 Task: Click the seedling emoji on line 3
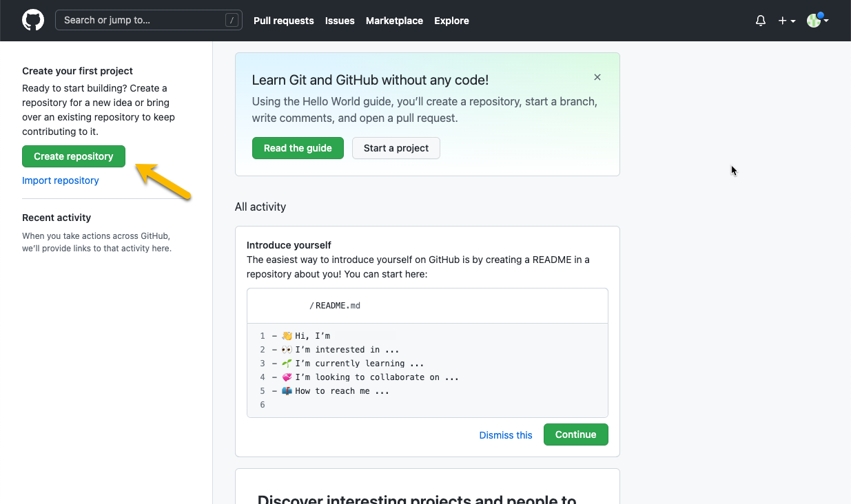coord(287,364)
